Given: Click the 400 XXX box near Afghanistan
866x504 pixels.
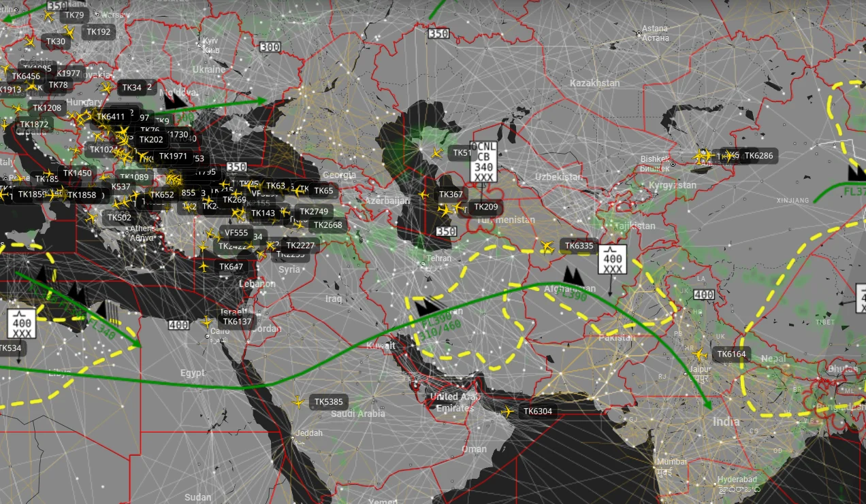Looking at the screenshot, I should [613, 260].
